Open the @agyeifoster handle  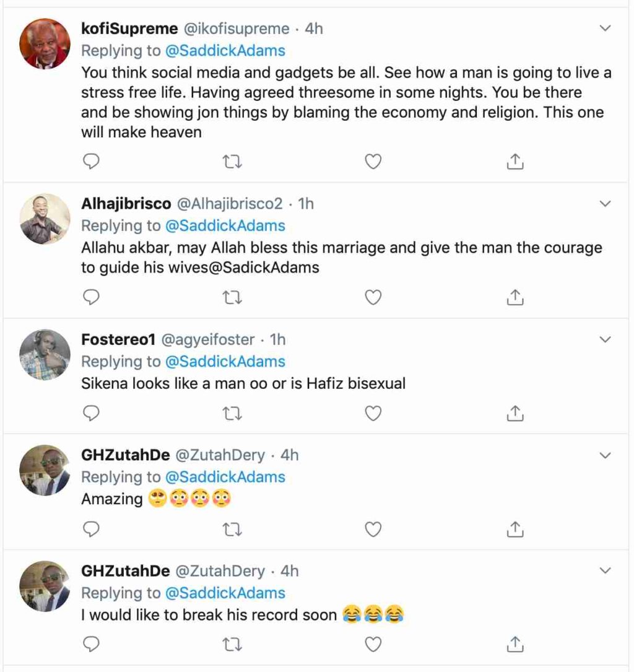208,339
